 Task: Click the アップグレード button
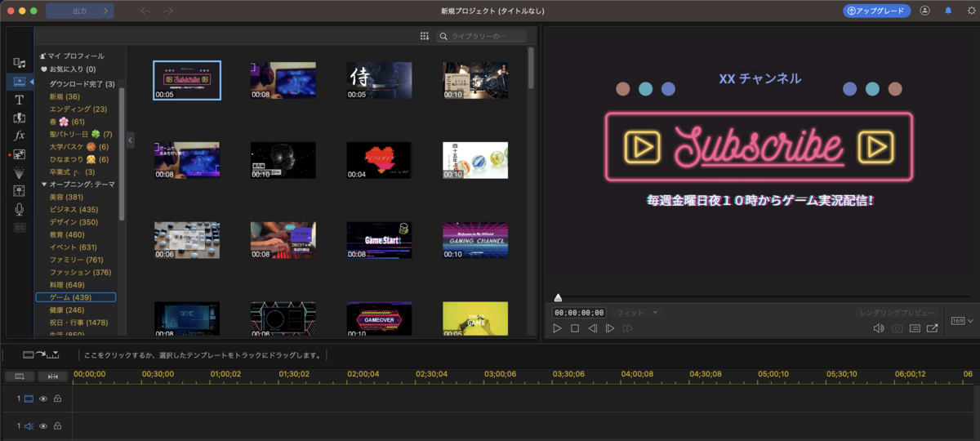coord(877,11)
